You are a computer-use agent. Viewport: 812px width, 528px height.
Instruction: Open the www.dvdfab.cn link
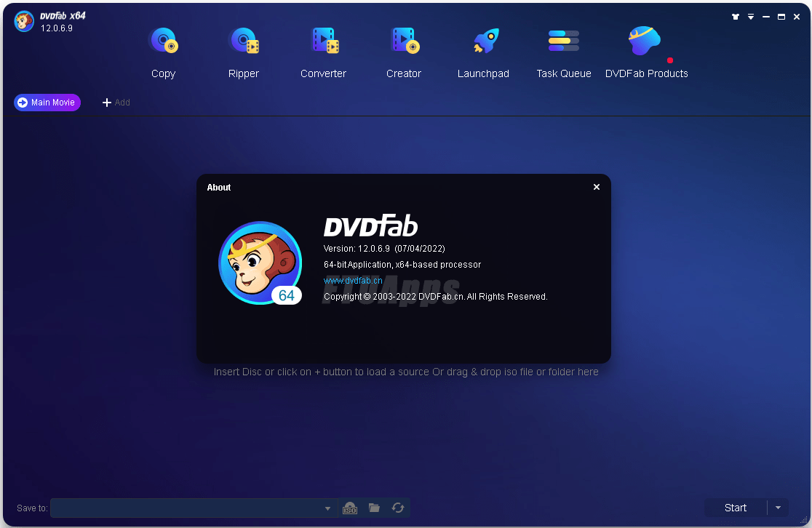point(353,281)
